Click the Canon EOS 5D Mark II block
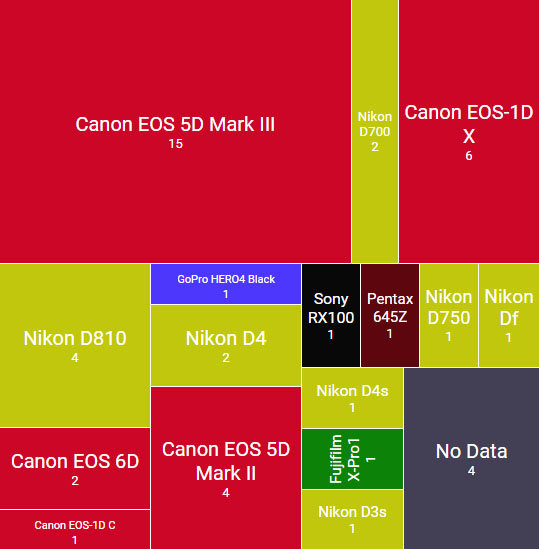This screenshot has width=539, height=549. tap(226, 468)
